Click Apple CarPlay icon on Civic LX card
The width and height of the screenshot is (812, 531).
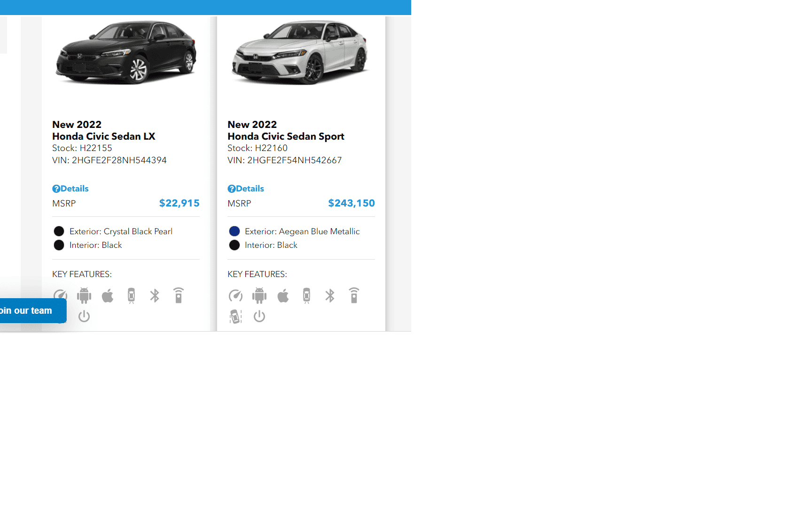coord(108,296)
